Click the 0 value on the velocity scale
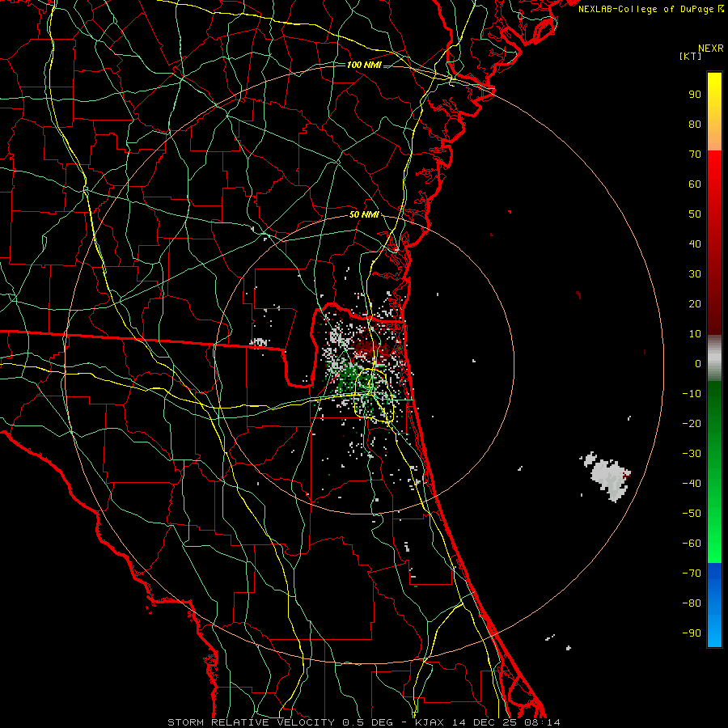The height and width of the screenshot is (728, 728). pyautogui.click(x=698, y=364)
